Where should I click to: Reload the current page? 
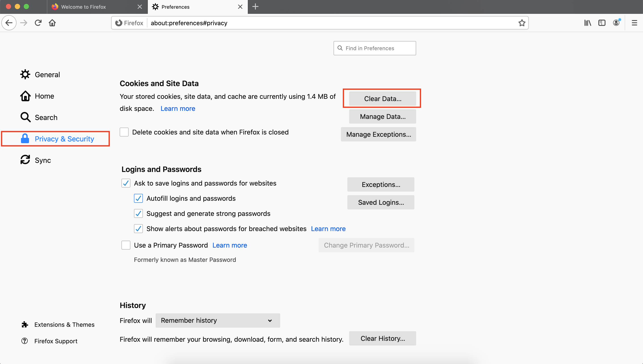(38, 23)
